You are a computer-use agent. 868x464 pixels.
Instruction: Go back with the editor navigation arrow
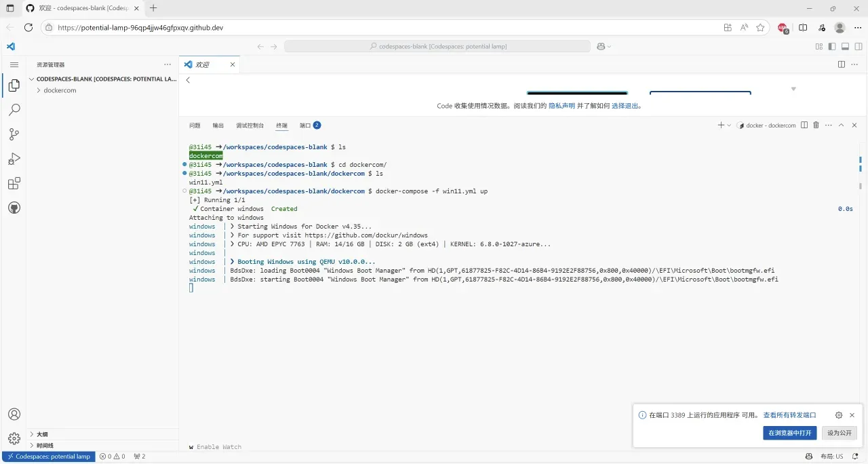coord(260,46)
